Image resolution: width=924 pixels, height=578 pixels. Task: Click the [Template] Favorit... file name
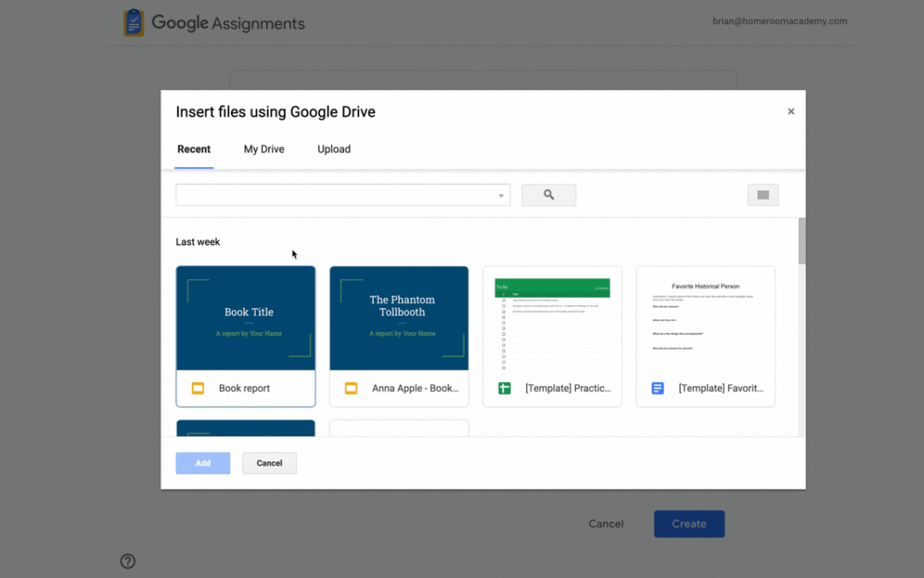pos(720,388)
